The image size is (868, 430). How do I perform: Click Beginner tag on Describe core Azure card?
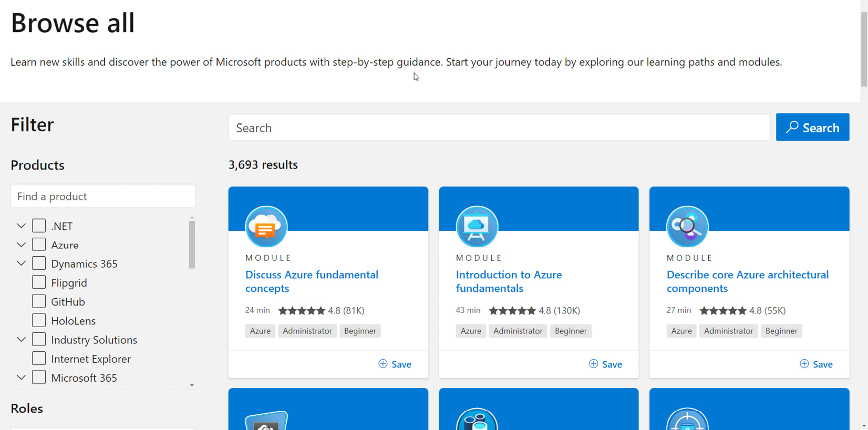tap(781, 331)
